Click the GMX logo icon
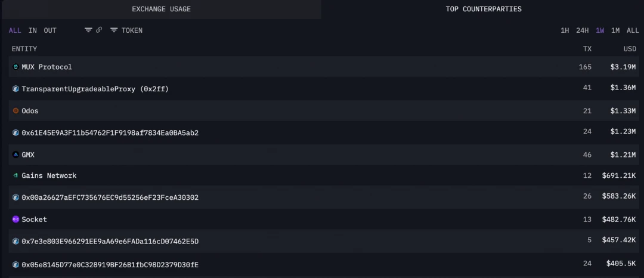Screen dimensions: 644x278 click(16, 155)
